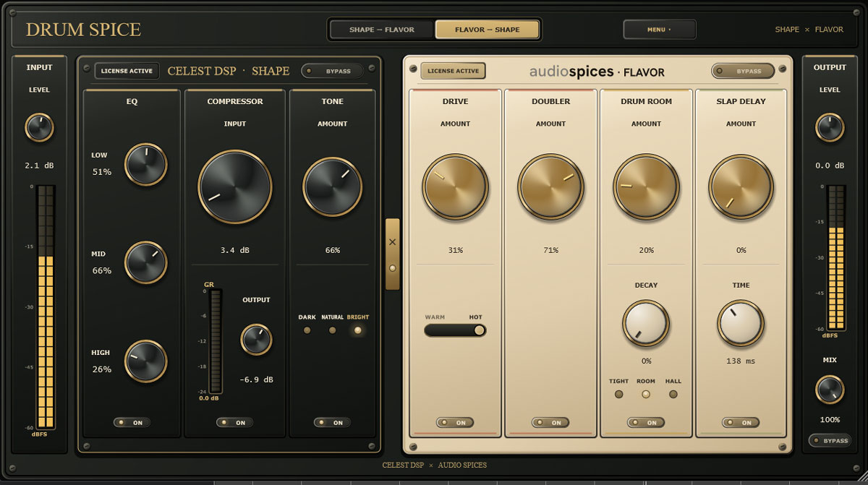Toggle the Audiospices Flavor BYPASS switch

tap(742, 71)
